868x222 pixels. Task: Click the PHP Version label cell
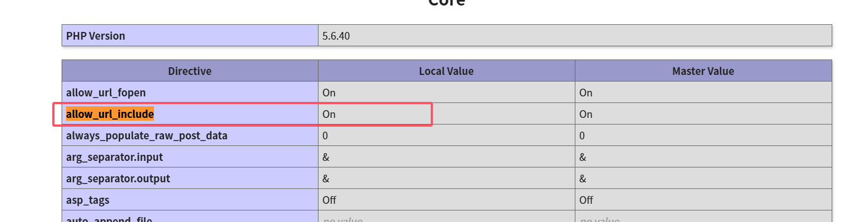coord(96,36)
